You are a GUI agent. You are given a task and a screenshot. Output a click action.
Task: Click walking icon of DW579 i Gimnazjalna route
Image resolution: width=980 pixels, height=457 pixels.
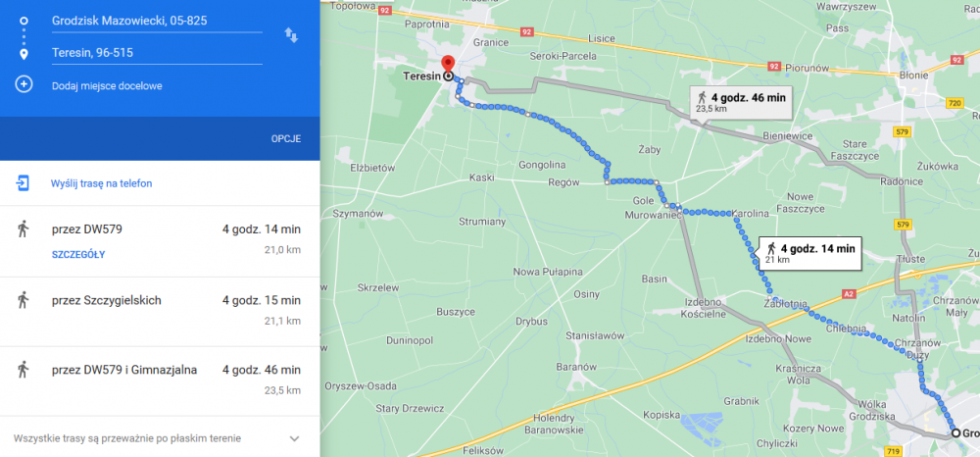tap(24, 370)
